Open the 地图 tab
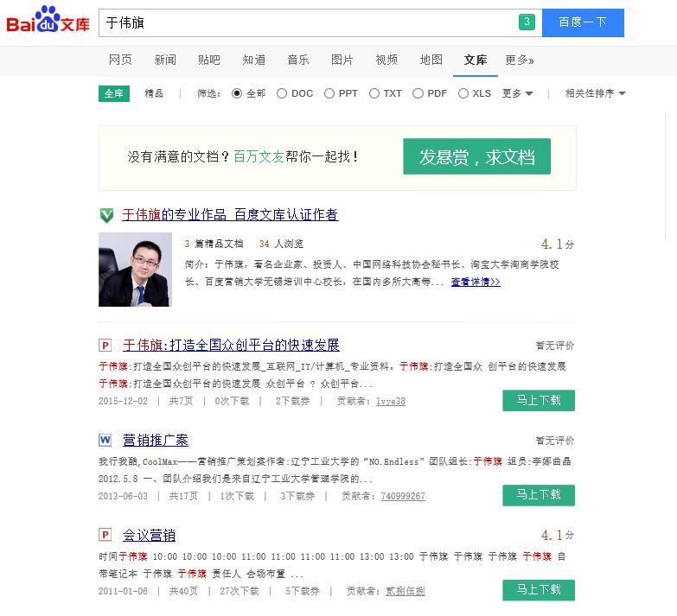Viewport: 677px width, 616px height. (x=431, y=60)
